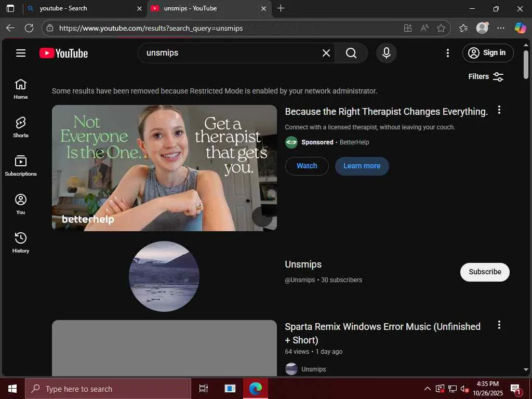Open a new browser tab
Screen dimensions: 532x399
click(281, 8)
